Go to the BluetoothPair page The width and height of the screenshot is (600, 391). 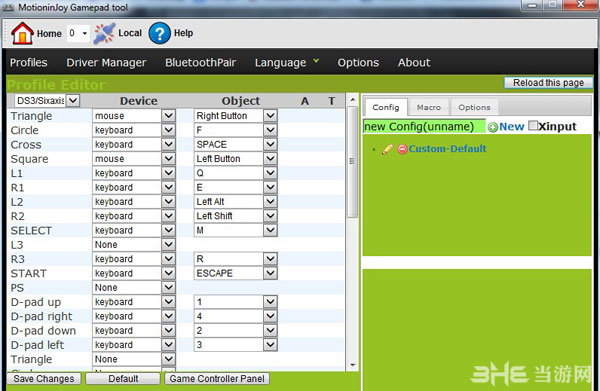point(201,62)
